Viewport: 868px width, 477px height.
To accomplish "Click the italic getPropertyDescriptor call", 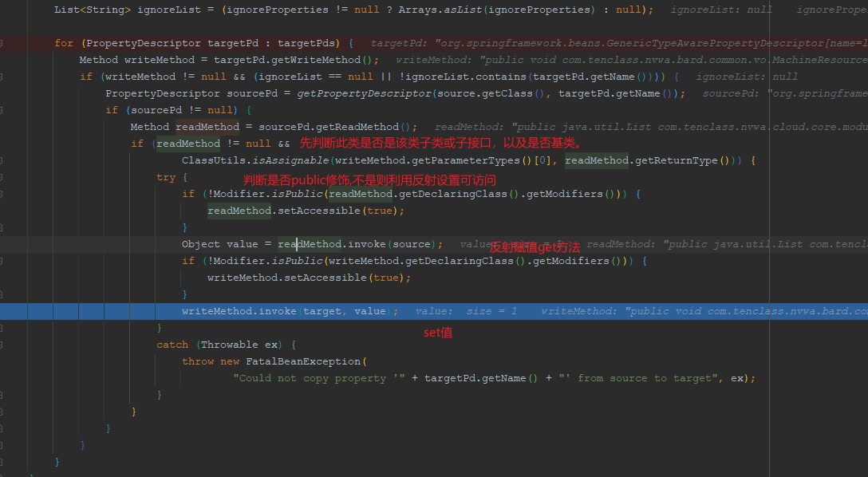I will [365, 93].
